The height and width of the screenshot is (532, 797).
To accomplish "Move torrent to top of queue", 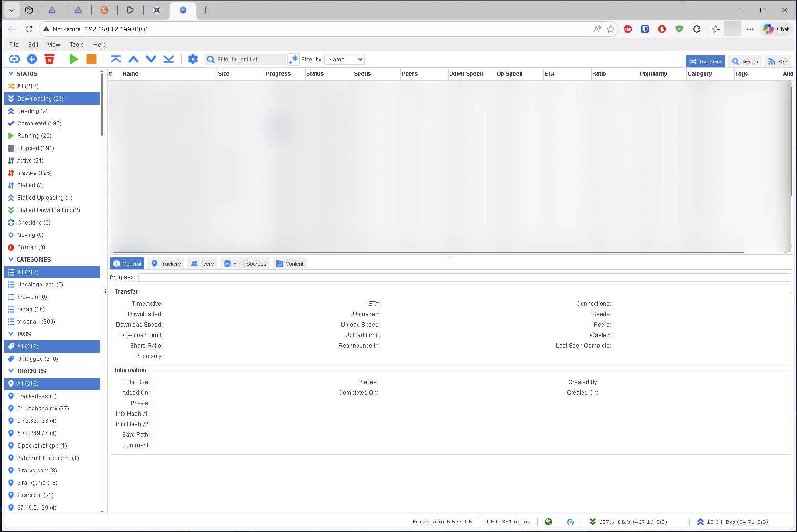I will click(115, 59).
